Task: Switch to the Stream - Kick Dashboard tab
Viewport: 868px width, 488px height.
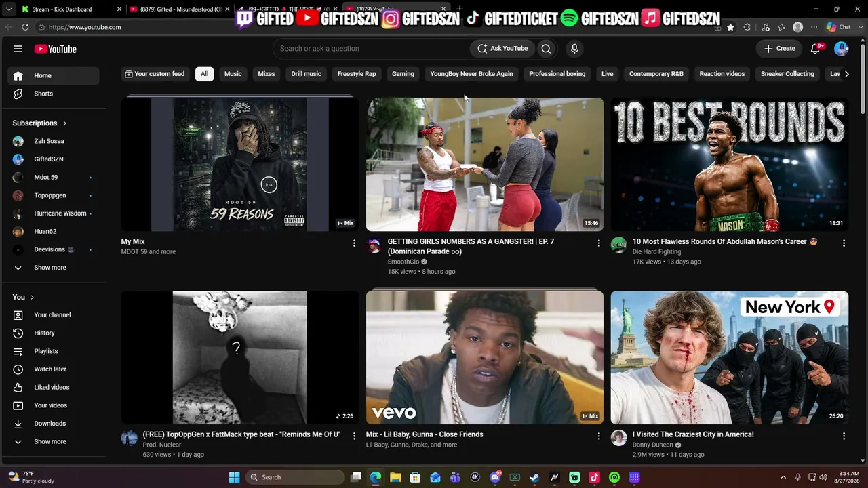Action: tap(71, 9)
